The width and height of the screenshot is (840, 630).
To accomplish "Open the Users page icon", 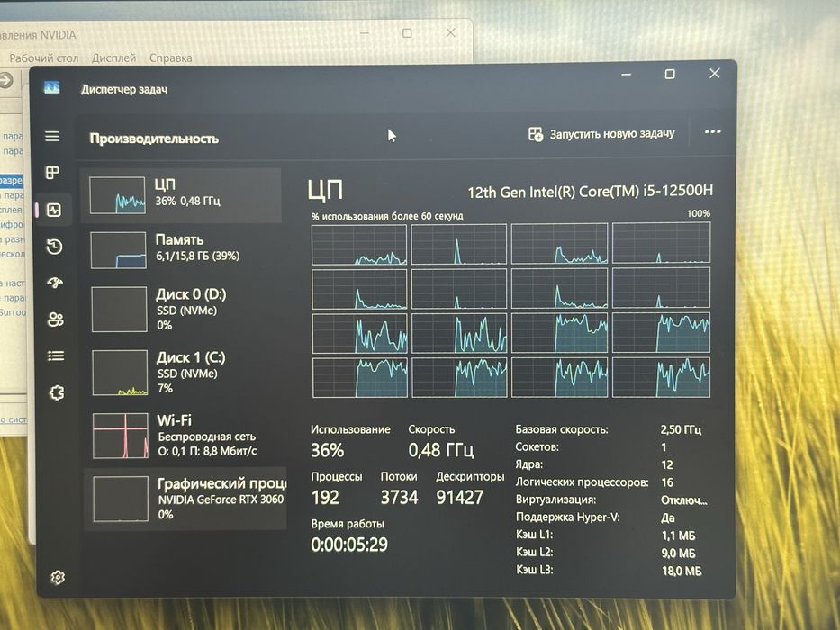I will 56,319.
